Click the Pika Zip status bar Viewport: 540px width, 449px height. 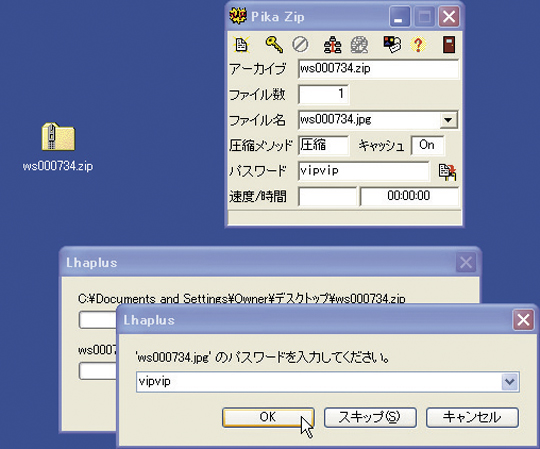point(344,217)
